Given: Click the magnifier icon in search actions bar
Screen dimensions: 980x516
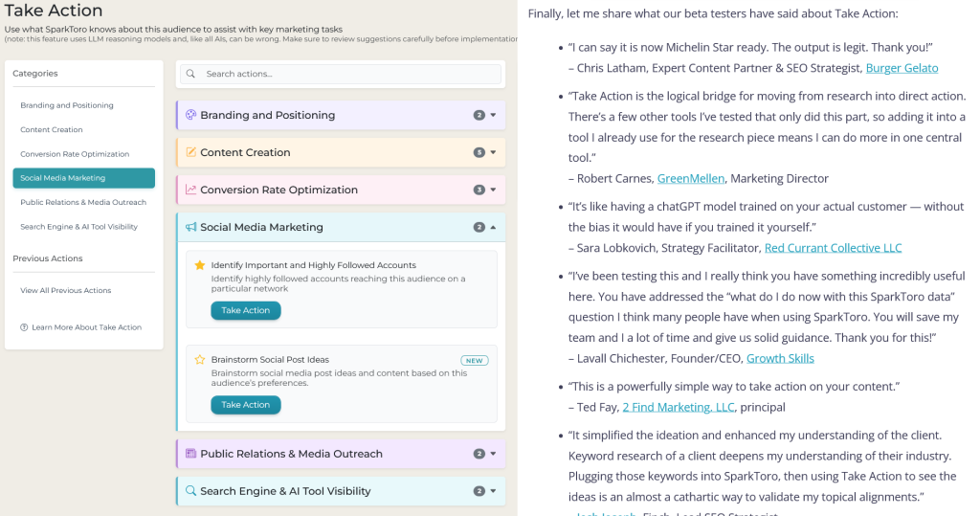Looking at the screenshot, I should (191, 74).
